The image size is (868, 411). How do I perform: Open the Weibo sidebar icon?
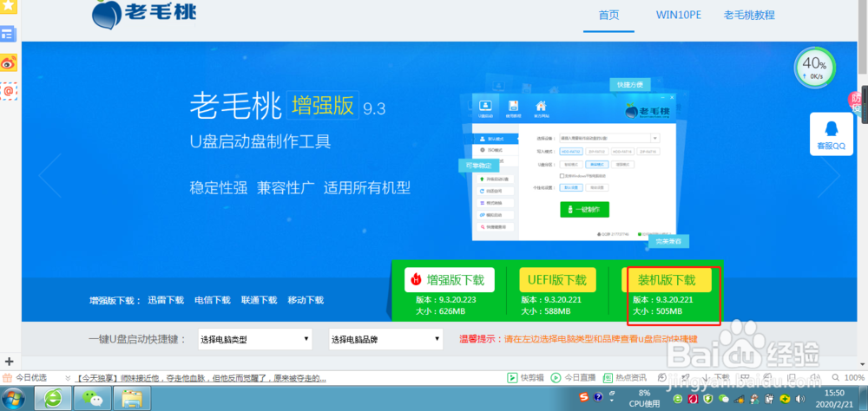(x=9, y=63)
